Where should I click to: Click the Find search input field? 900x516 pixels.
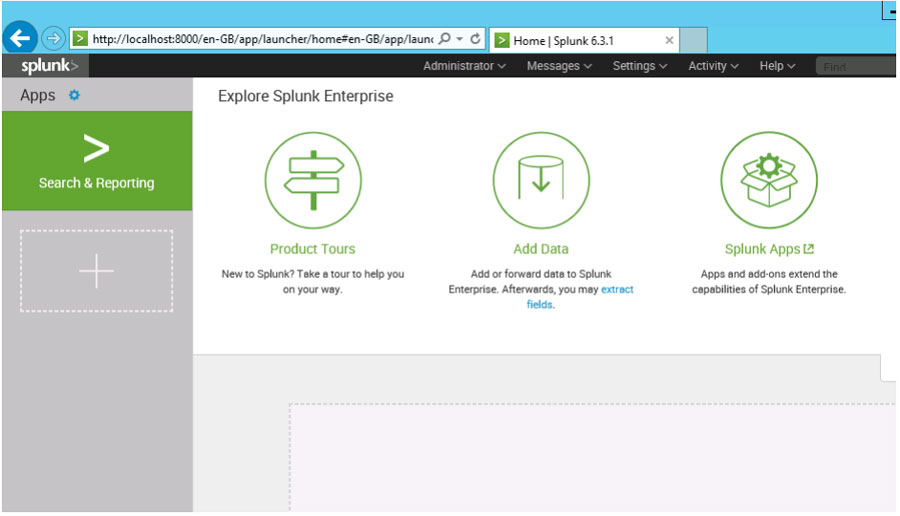coord(855,67)
